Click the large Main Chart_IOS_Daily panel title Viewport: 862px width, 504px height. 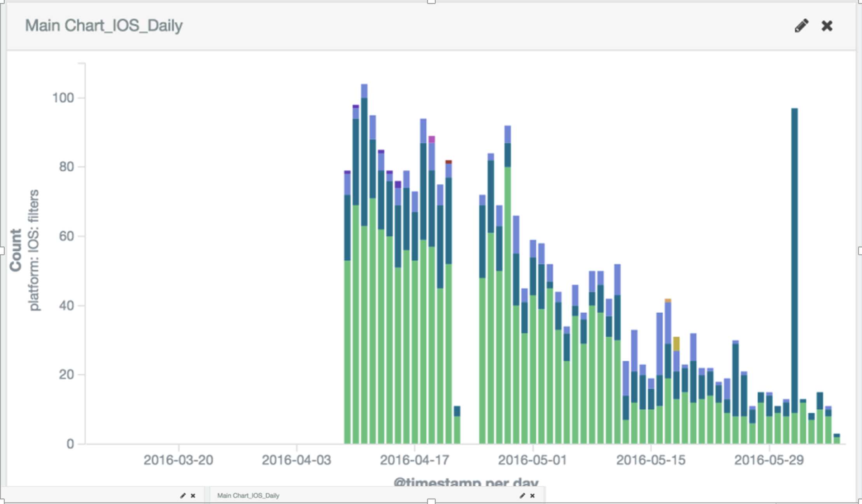104,26
